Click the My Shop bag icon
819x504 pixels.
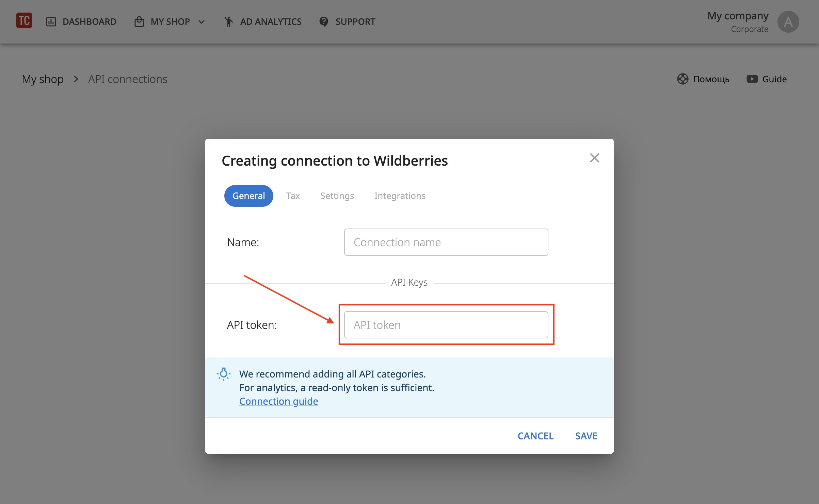click(x=139, y=21)
